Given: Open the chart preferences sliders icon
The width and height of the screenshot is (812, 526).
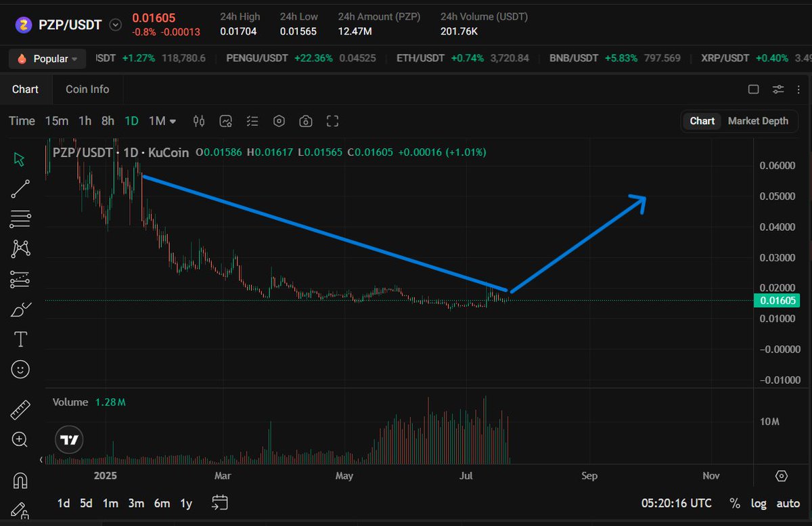Looking at the screenshot, I should pos(778,89).
